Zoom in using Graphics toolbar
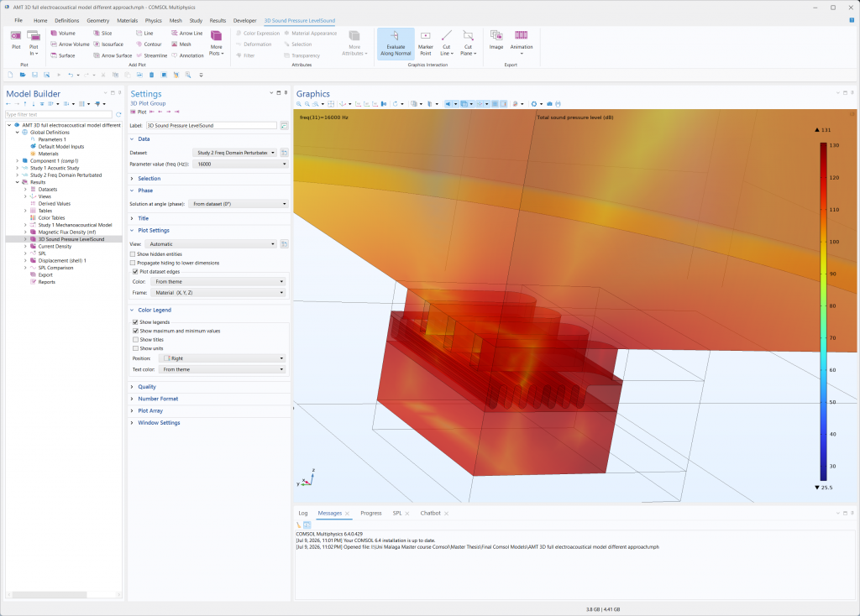Screen dimensions: 860x616 [x=299, y=103]
